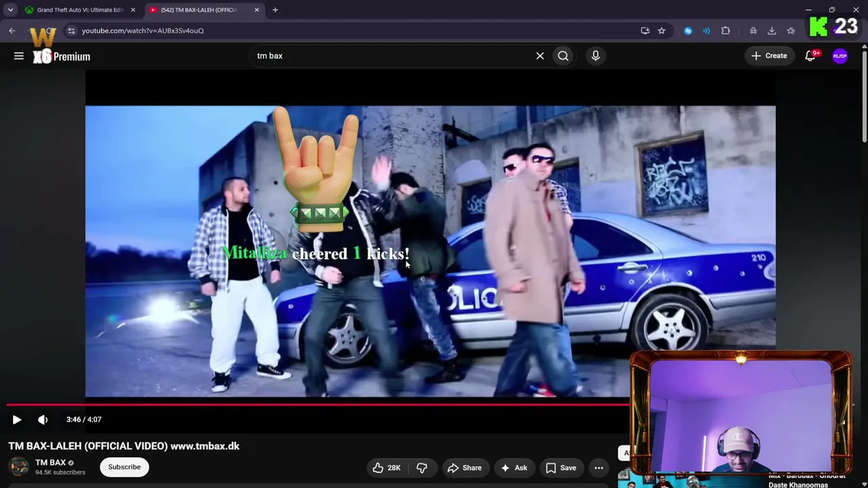Click the install app icon in address bar
The height and width of the screenshot is (488, 868).
tap(645, 30)
